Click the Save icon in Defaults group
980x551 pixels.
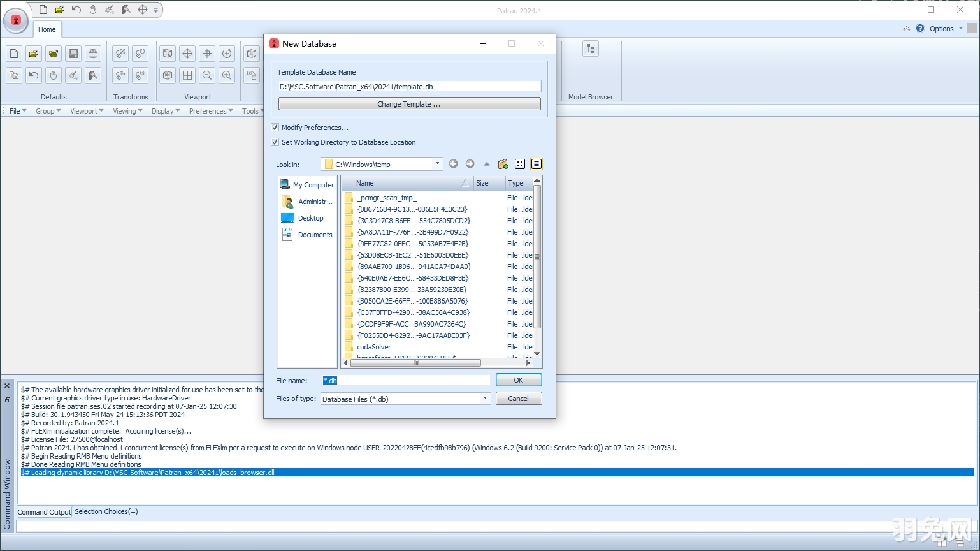[x=73, y=54]
